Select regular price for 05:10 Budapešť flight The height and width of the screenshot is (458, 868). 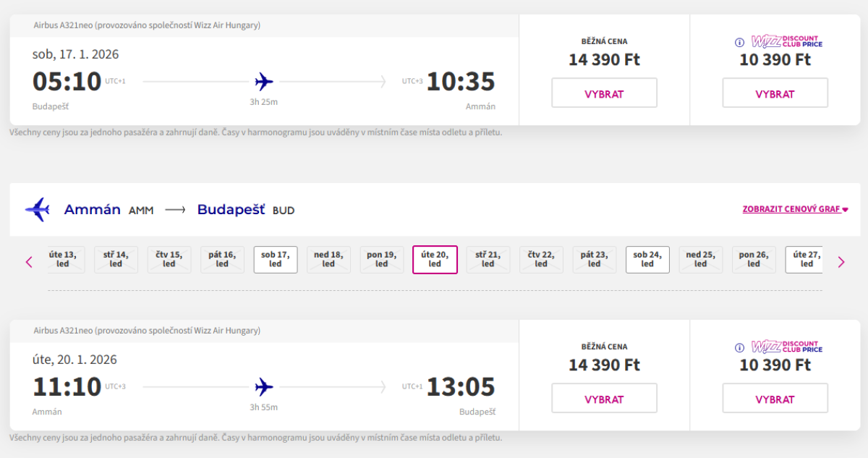coord(604,93)
